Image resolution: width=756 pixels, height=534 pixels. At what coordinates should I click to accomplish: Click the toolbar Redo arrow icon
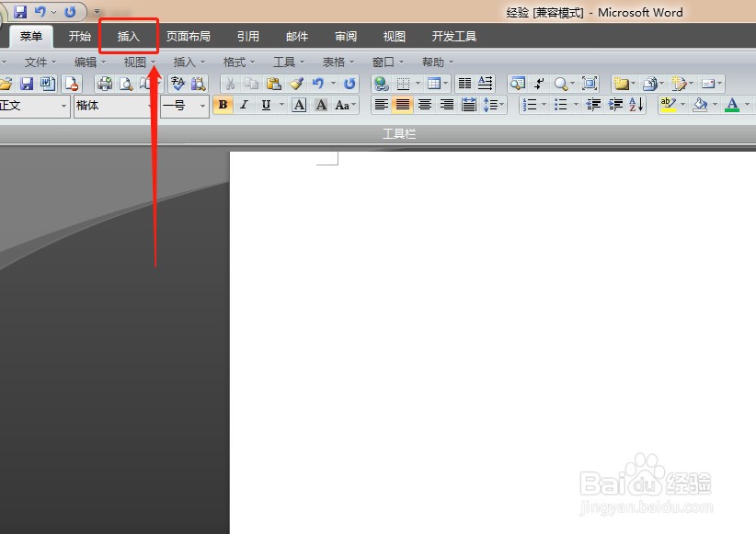coord(349,84)
